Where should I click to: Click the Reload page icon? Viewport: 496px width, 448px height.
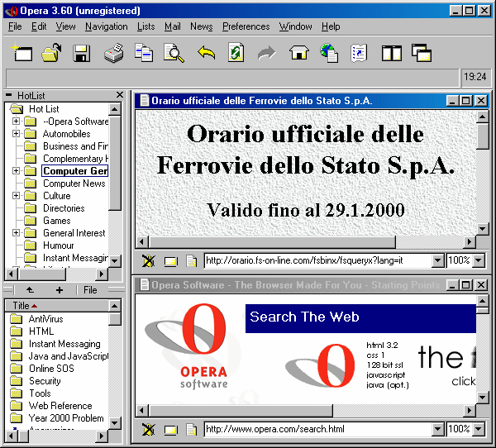tap(236, 54)
